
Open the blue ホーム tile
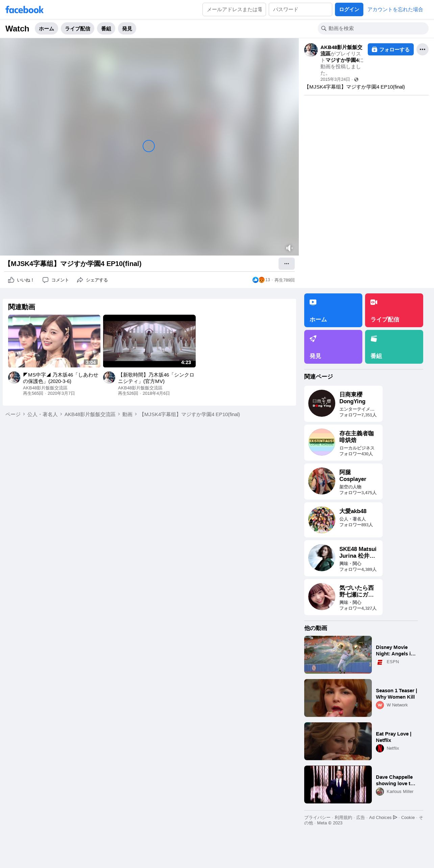[x=333, y=310]
